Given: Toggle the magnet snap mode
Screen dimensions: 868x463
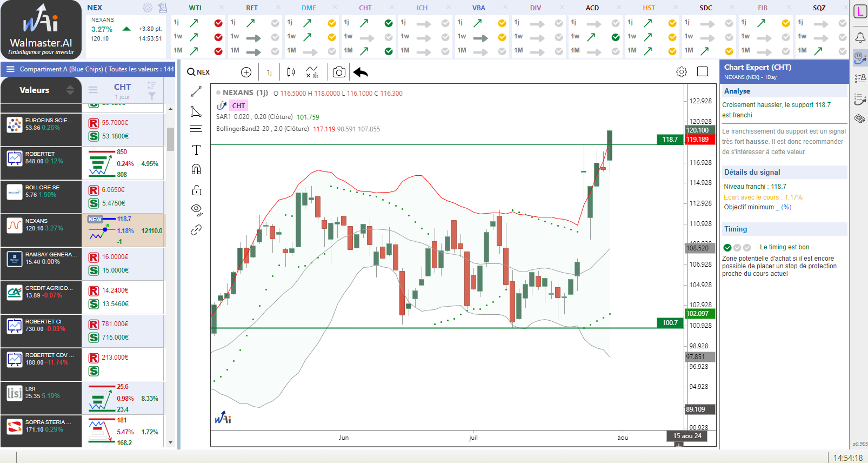Looking at the screenshot, I should [x=196, y=169].
